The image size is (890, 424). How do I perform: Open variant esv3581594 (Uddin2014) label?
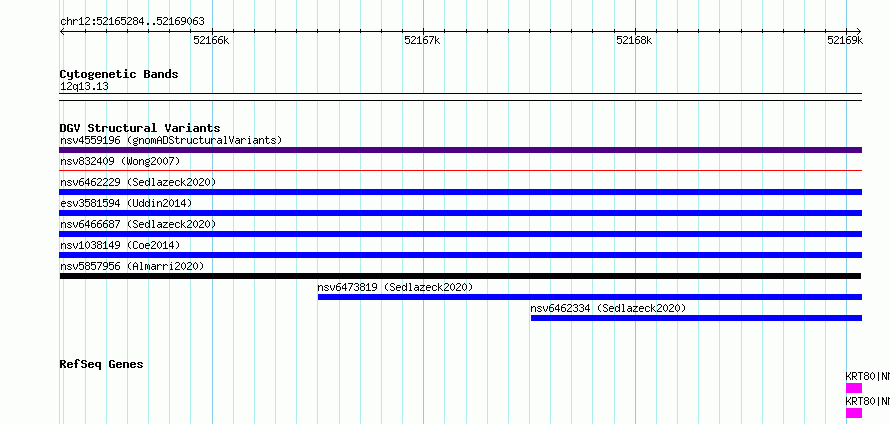(126, 203)
